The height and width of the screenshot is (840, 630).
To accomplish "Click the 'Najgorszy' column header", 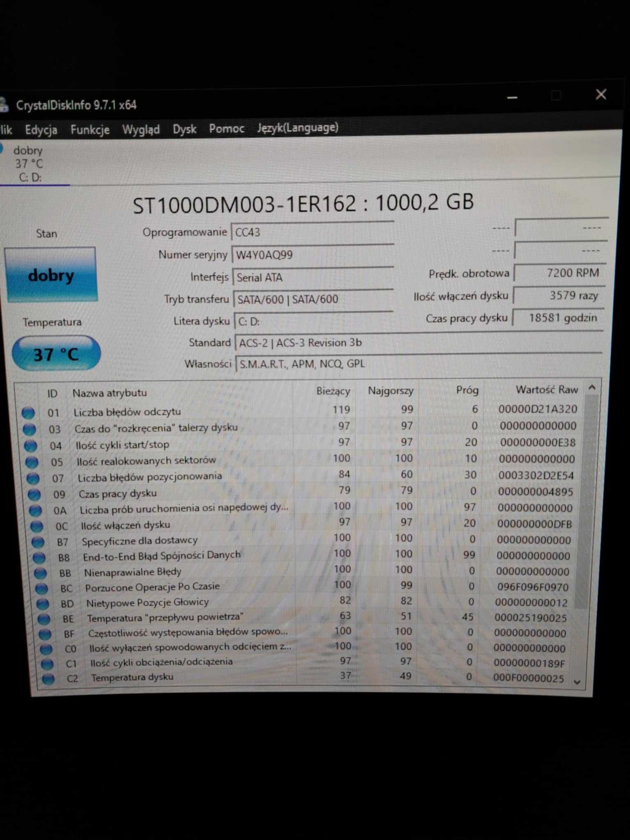I will 390,390.
